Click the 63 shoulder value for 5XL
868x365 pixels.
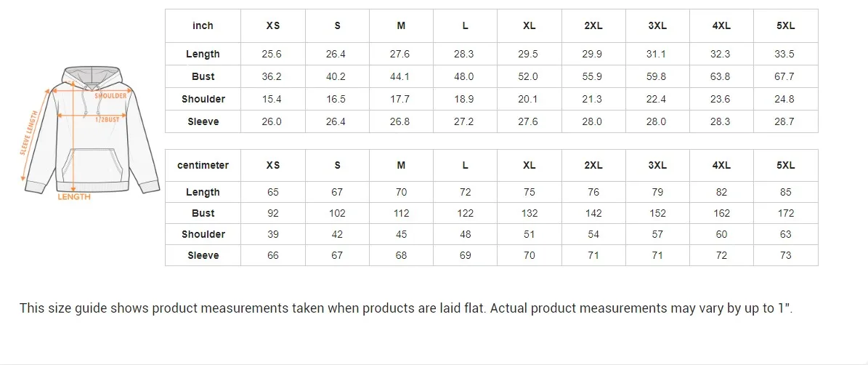pos(785,234)
